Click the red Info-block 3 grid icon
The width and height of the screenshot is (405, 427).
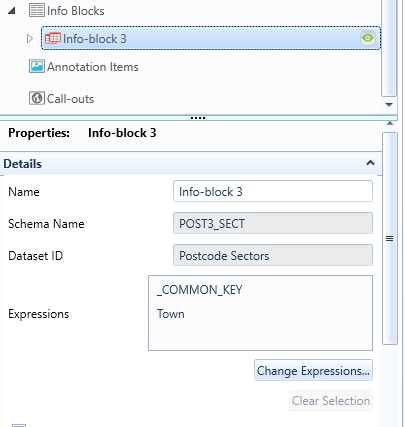(53, 38)
